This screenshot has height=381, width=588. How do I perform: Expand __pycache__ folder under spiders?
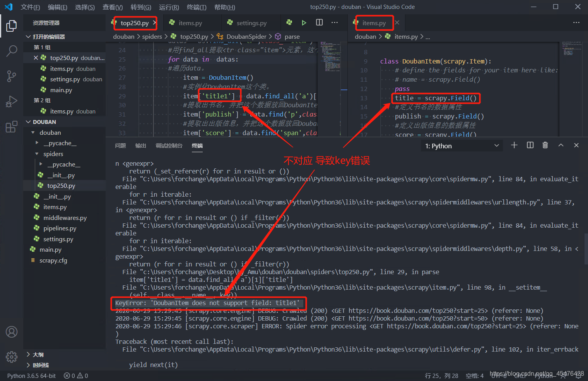(x=64, y=164)
